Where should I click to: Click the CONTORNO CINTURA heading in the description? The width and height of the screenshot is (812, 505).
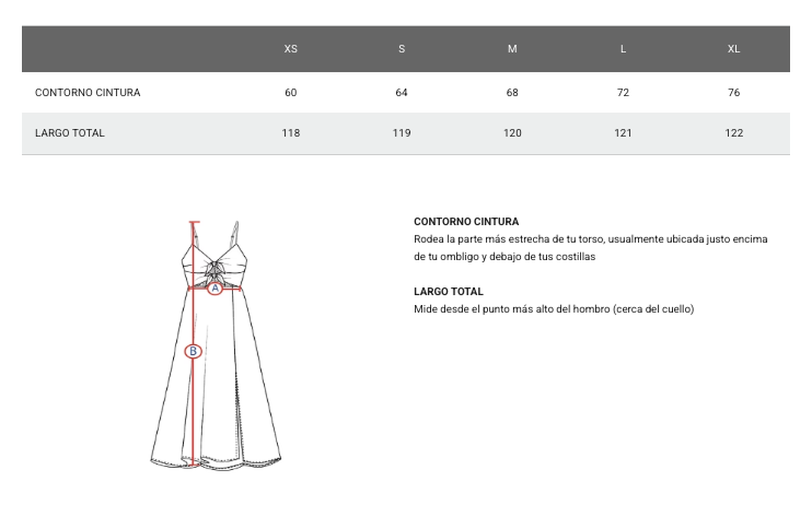point(466,221)
